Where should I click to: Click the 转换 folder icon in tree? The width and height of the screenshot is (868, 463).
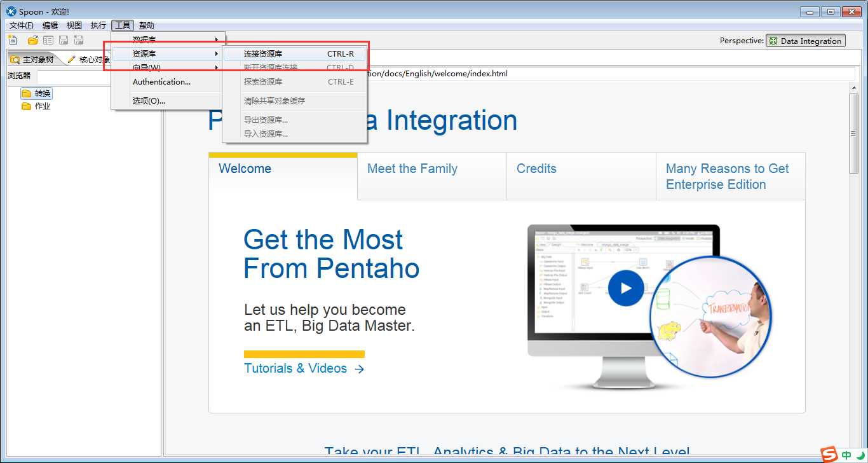point(26,93)
